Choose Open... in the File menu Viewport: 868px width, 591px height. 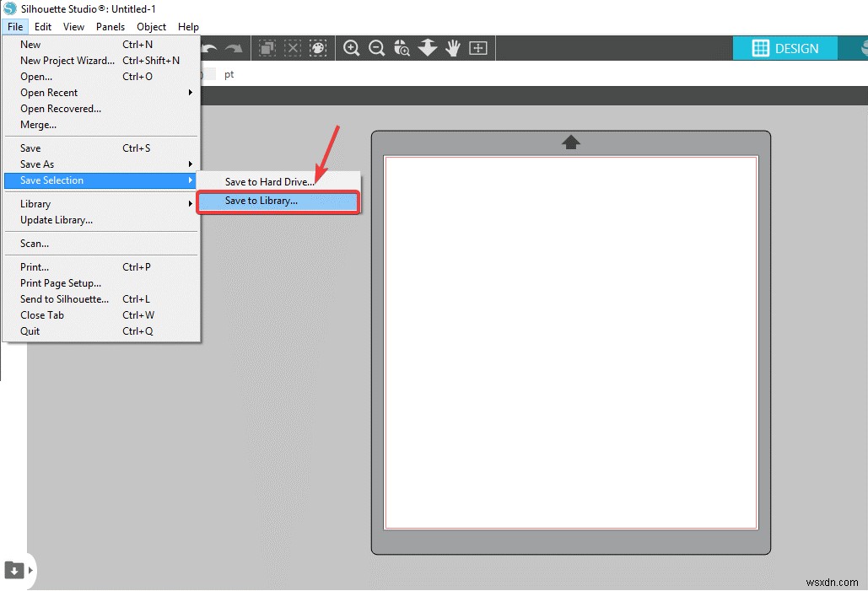tap(102, 77)
